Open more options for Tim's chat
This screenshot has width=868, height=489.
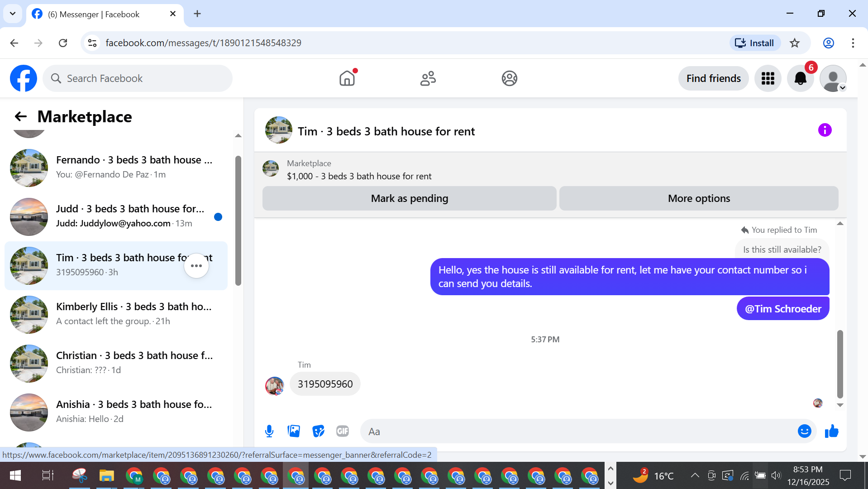tap(196, 266)
